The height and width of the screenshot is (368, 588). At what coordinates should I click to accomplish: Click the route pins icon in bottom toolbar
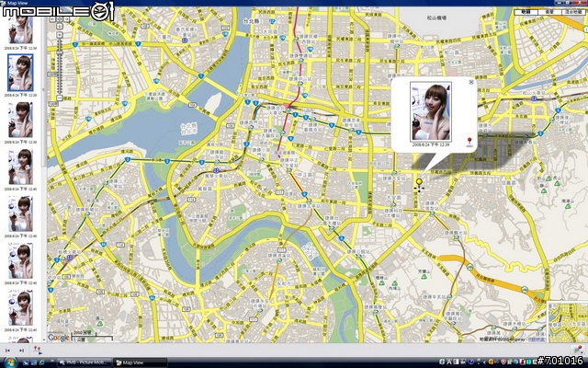(x=37, y=350)
